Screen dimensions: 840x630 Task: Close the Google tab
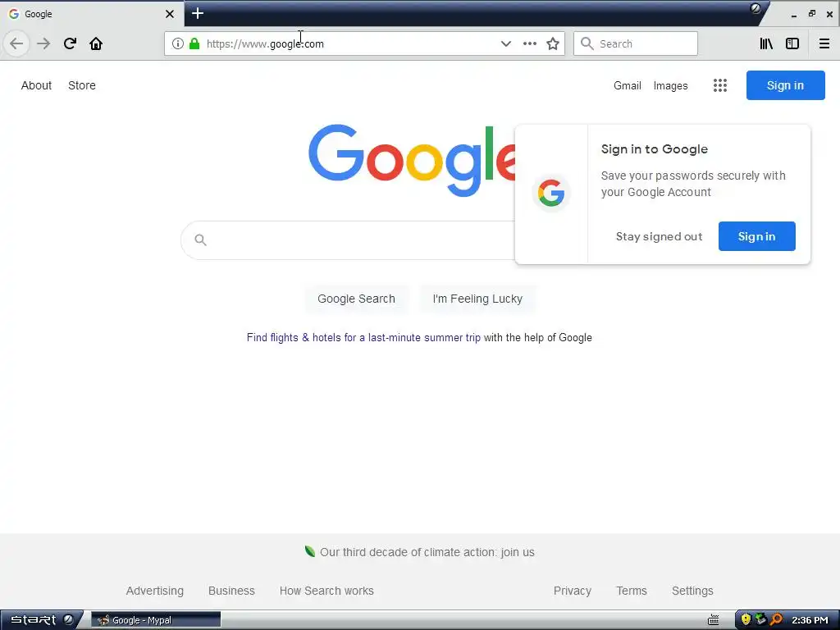click(x=169, y=14)
